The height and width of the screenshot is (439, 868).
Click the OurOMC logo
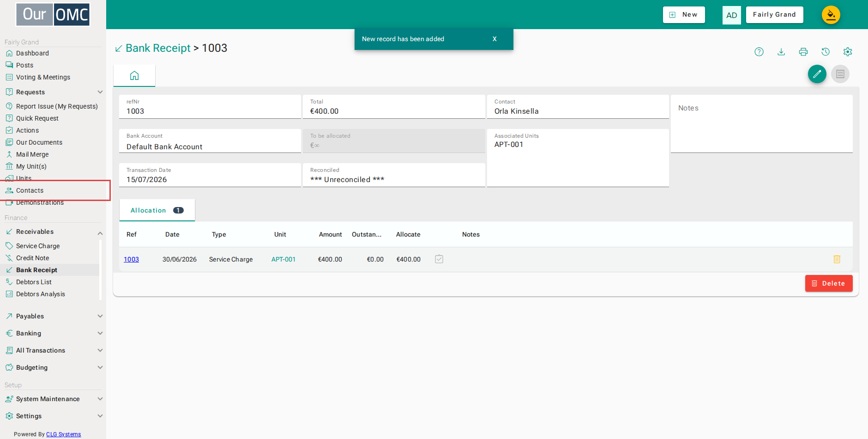coord(53,14)
